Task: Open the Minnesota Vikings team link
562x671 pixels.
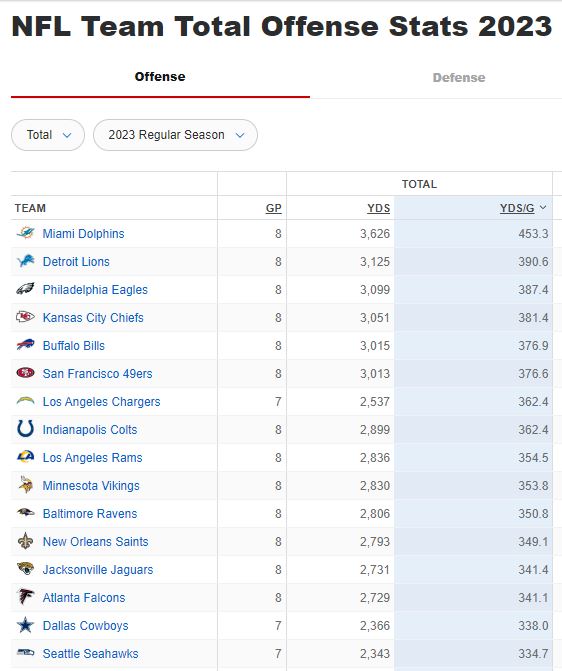Action: point(91,486)
